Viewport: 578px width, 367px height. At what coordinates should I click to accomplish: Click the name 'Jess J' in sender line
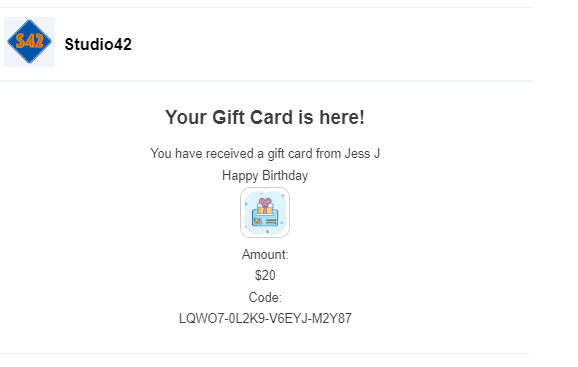click(362, 153)
